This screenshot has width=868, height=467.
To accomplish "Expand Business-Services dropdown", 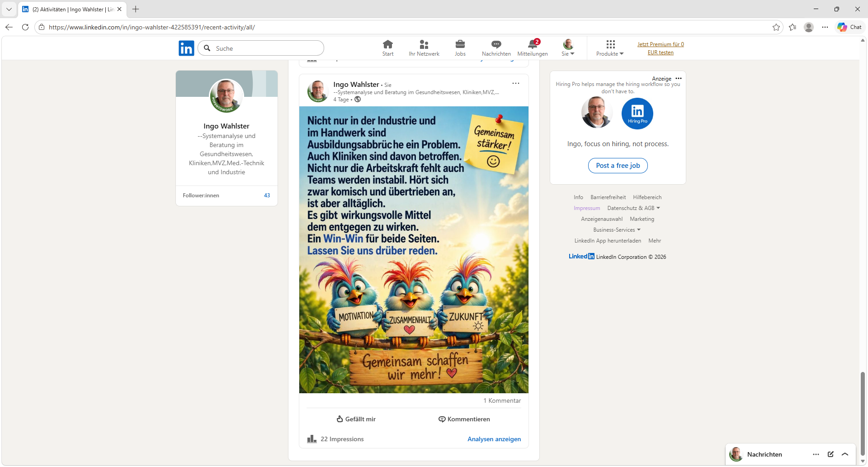I will (x=617, y=230).
